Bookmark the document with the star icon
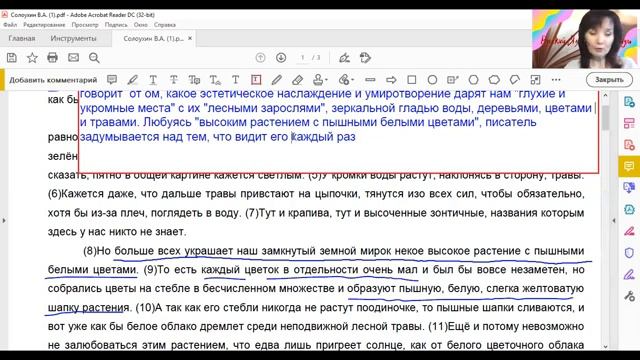This screenshot has width=640, height=360. click(x=32, y=58)
